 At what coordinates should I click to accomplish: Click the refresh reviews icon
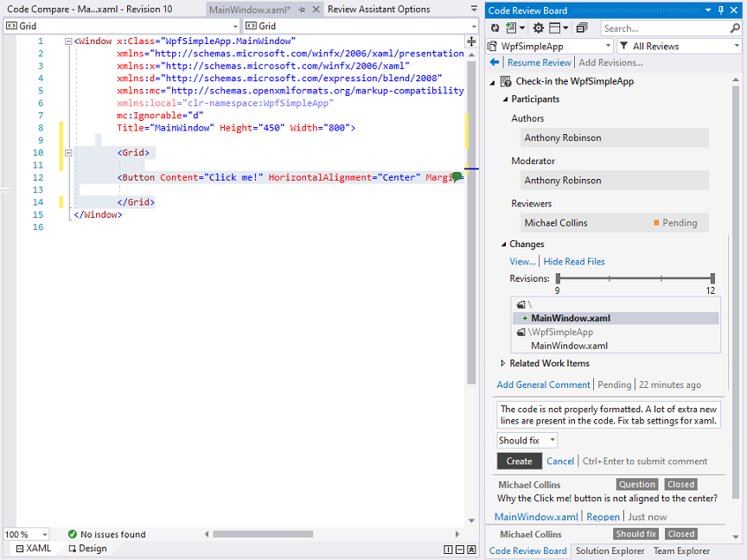coord(495,29)
